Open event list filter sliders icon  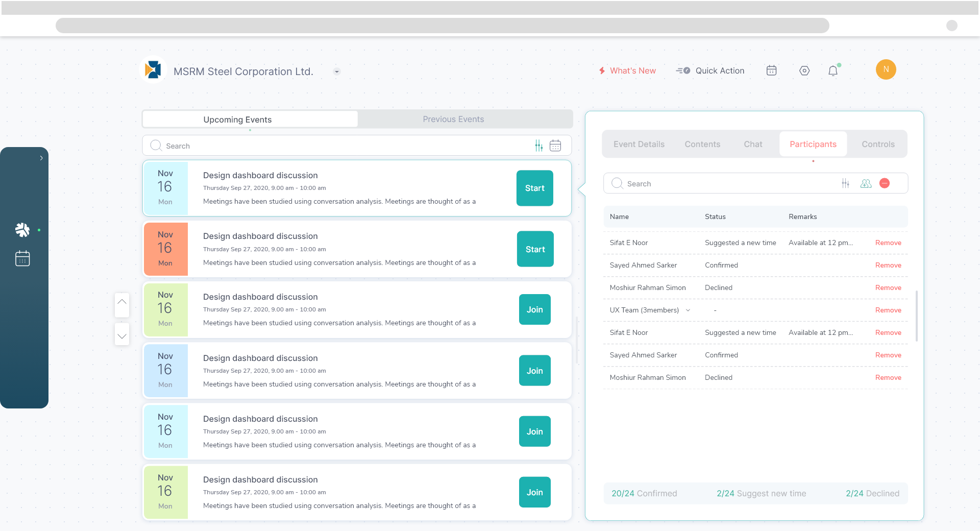pyautogui.click(x=539, y=146)
